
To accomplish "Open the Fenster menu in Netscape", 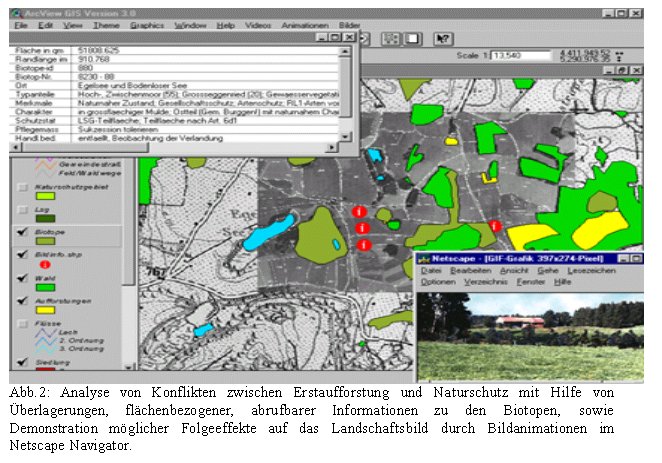I will tap(531, 282).
